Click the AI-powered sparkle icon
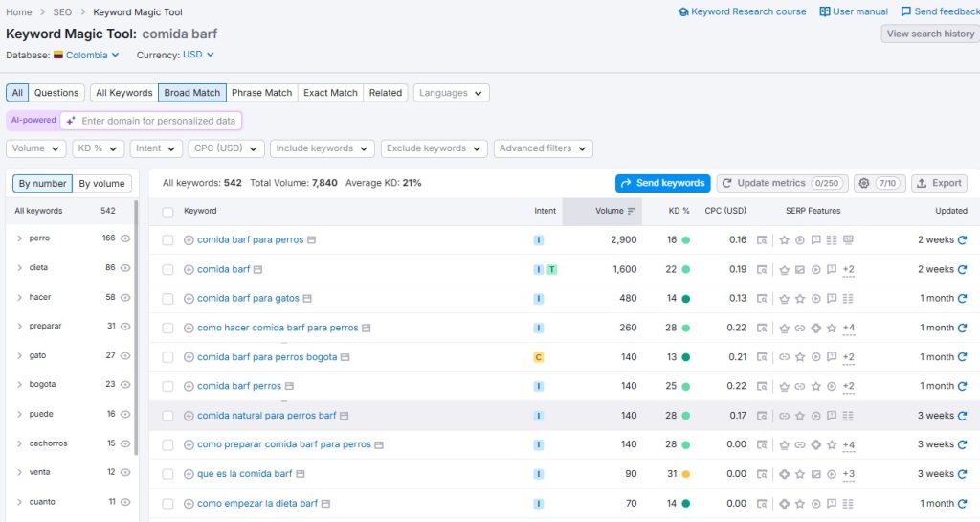The image size is (980, 522). [x=71, y=121]
